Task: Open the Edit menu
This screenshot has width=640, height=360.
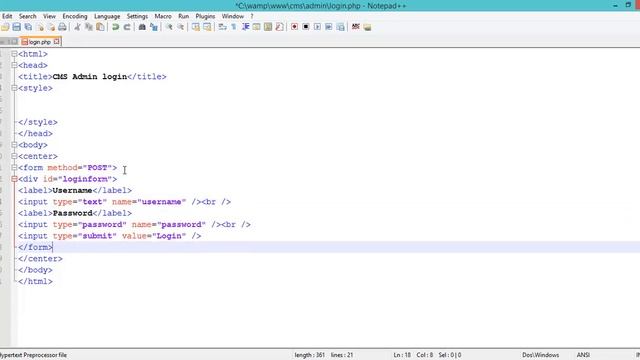Action: [x=7, y=16]
